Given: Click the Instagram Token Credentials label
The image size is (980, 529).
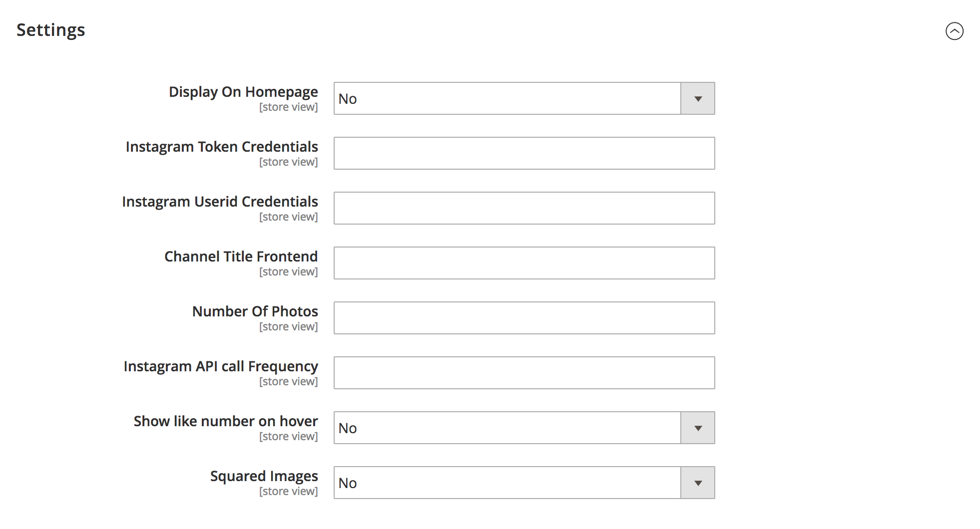Looking at the screenshot, I should point(222,147).
